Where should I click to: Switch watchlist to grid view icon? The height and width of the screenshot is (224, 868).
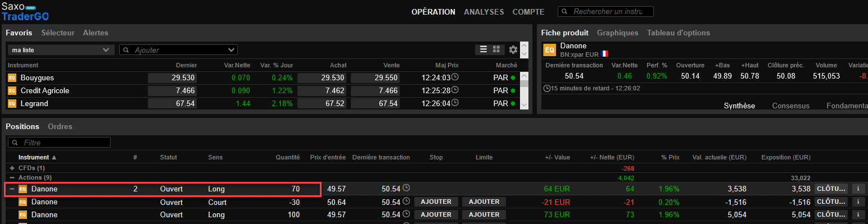click(x=496, y=49)
